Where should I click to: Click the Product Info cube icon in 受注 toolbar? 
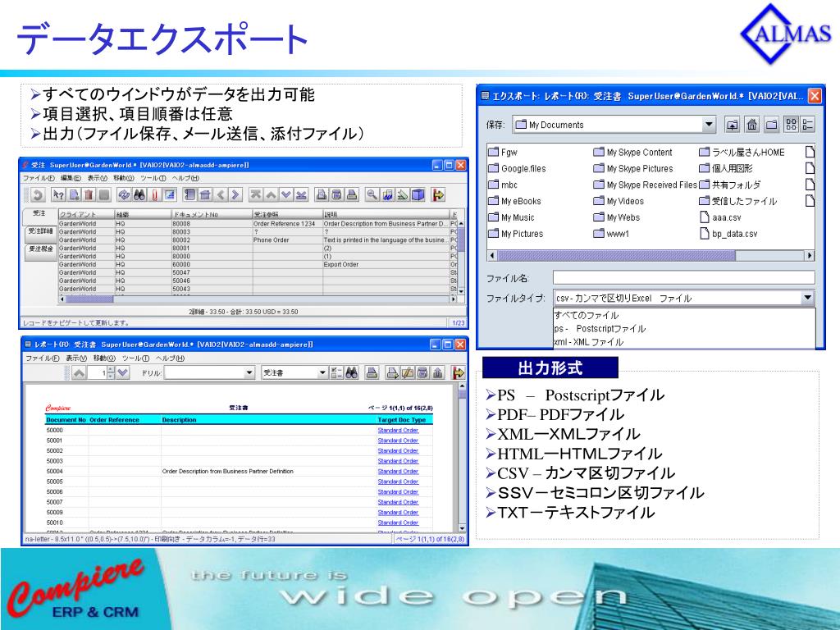click(x=418, y=195)
